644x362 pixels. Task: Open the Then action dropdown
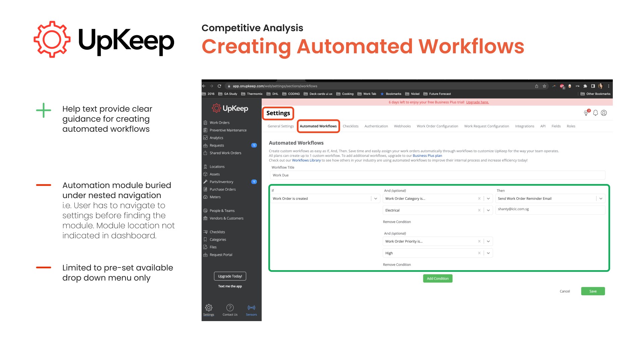(x=601, y=199)
